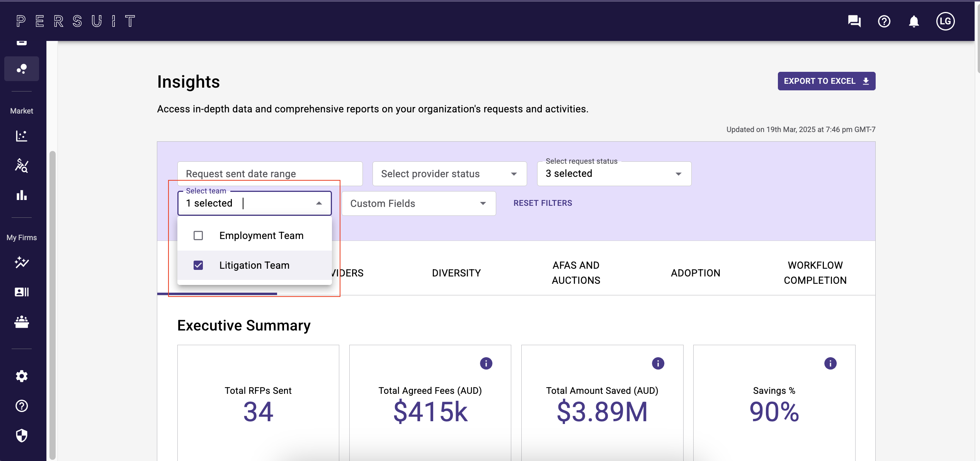The height and width of the screenshot is (461, 980).
Task: Click the 90% Savings value
Action: click(x=774, y=412)
